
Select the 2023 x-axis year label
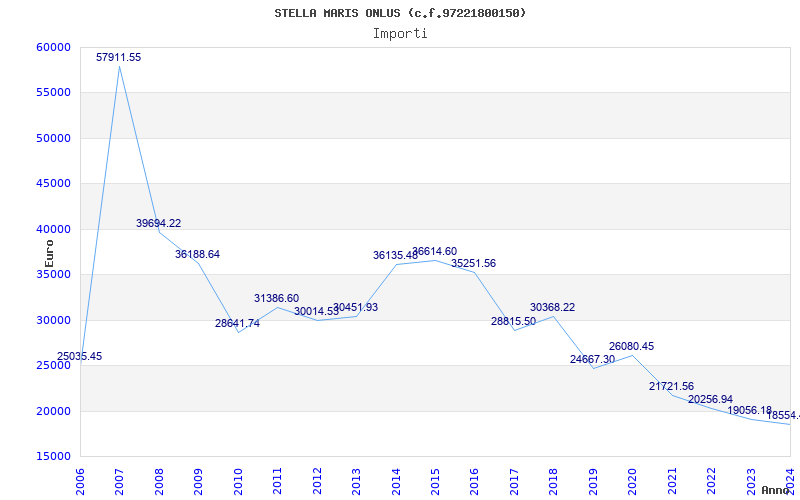click(x=751, y=481)
